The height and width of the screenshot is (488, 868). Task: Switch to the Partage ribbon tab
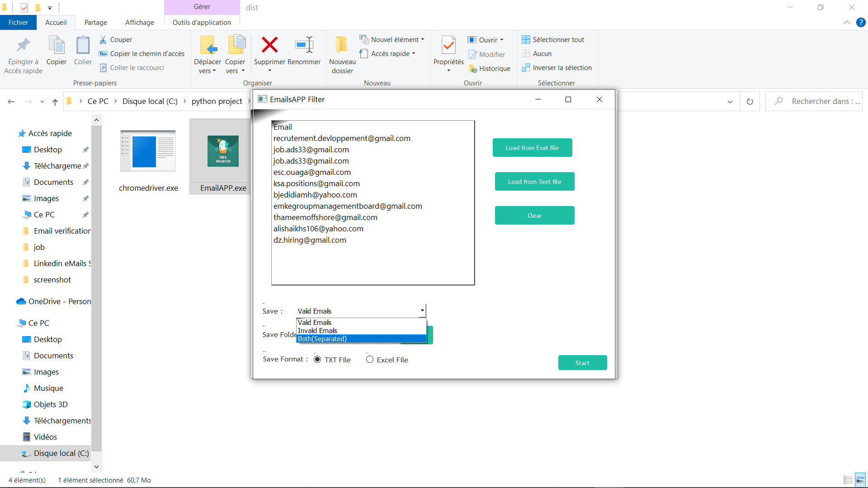[x=95, y=23]
